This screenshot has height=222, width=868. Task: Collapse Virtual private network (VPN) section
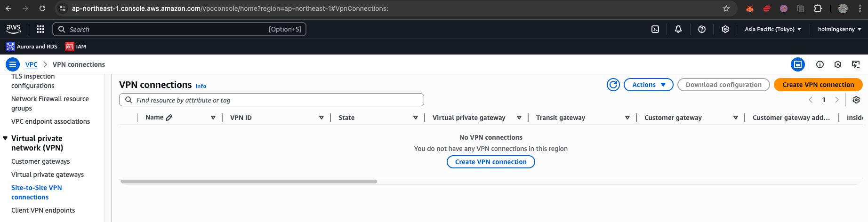(x=5, y=138)
